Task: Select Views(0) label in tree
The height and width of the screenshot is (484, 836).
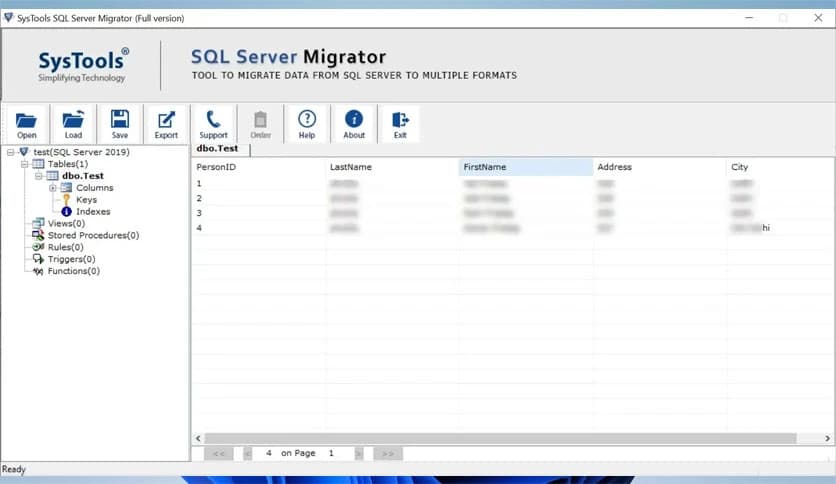Action: point(66,223)
